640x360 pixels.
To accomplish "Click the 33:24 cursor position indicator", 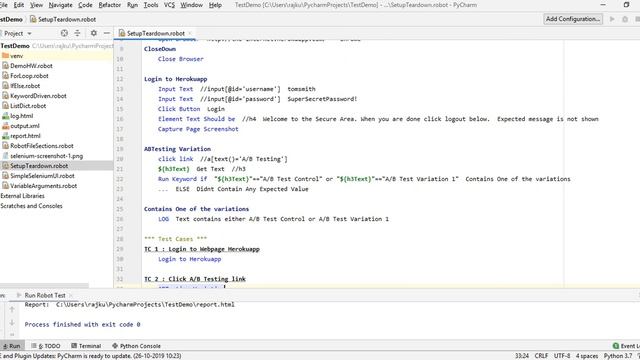I will coord(522,356).
